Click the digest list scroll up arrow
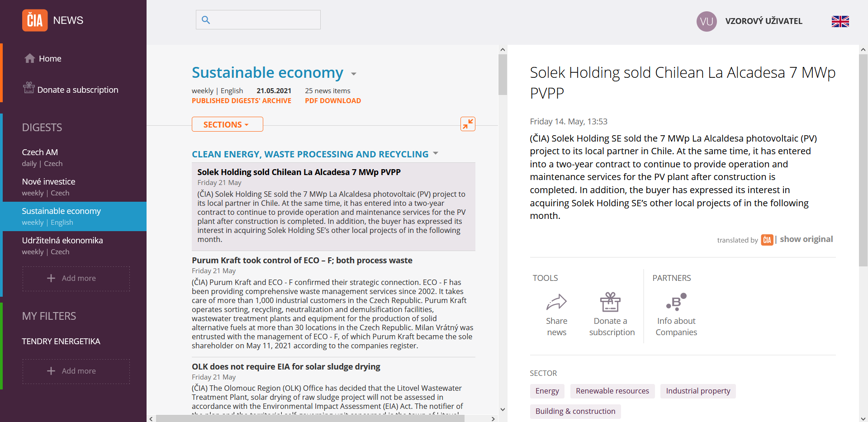The height and width of the screenshot is (422, 868). click(x=503, y=49)
